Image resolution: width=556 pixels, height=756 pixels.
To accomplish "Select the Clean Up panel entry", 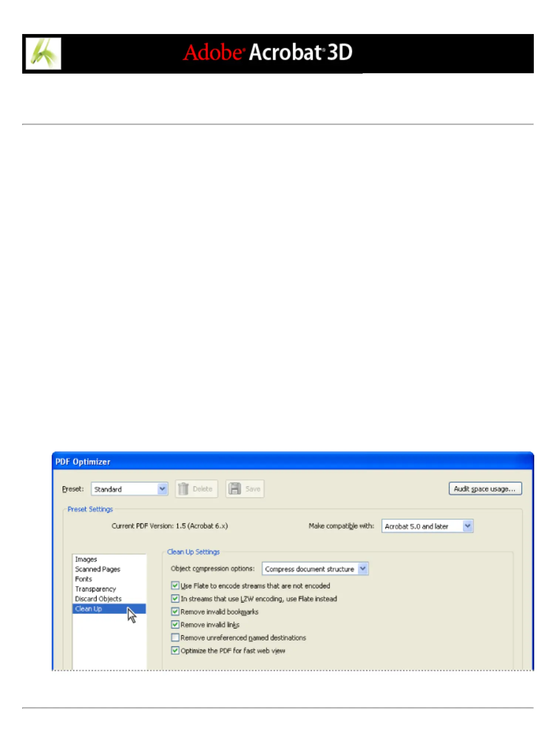I will tap(109, 609).
